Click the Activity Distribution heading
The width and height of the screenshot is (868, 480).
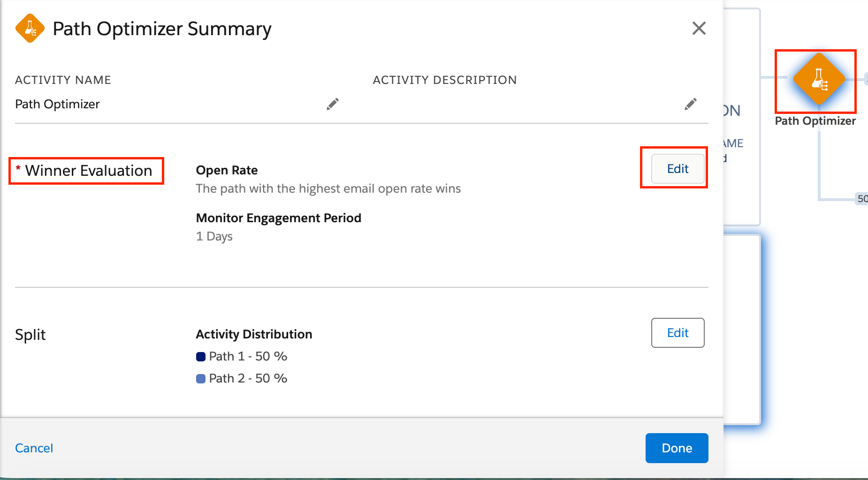[x=254, y=334]
